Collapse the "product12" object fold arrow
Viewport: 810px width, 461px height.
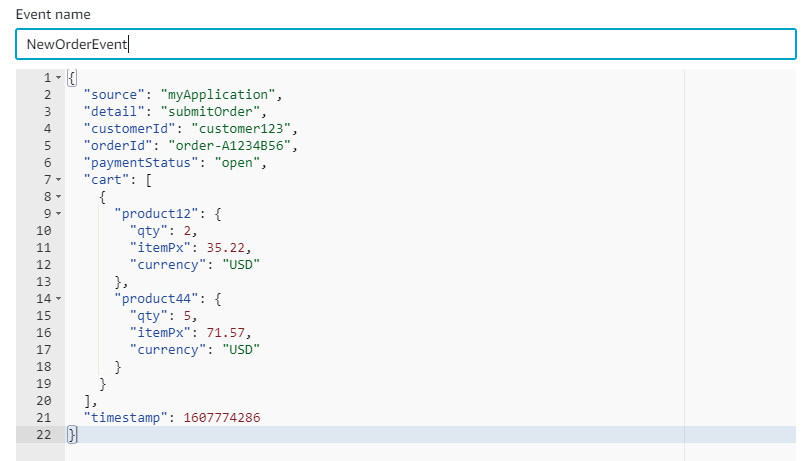pos(58,214)
